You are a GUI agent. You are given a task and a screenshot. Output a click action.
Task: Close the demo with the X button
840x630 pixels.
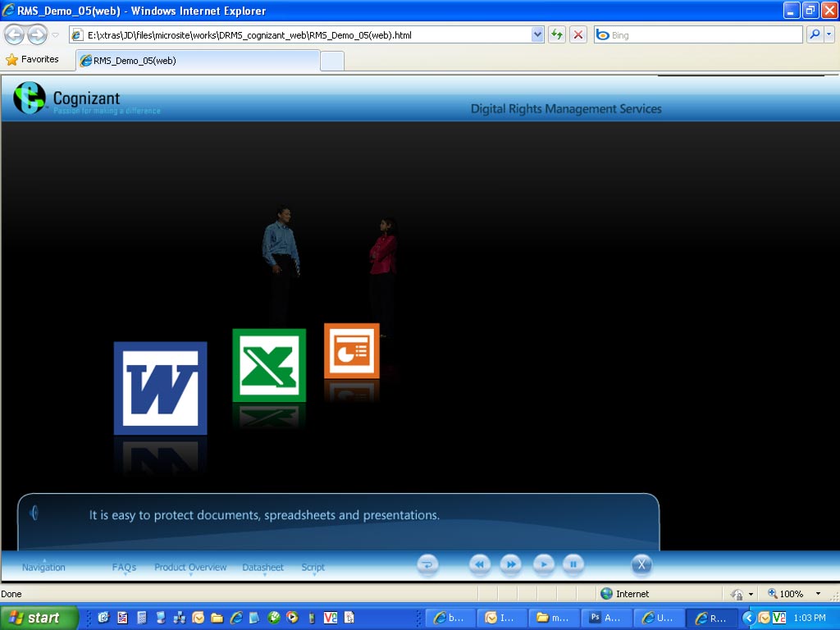[x=641, y=564]
